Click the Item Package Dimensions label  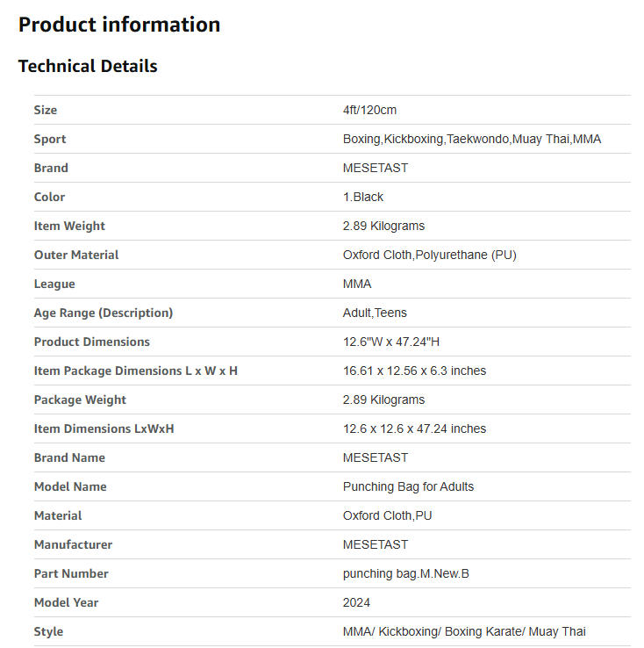click(136, 371)
